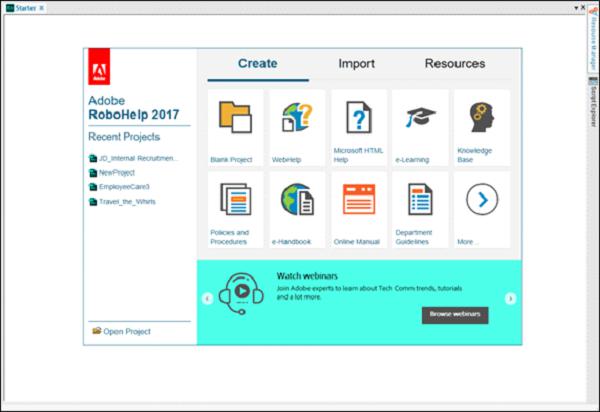Open recent project JD_Internal Recruitmen...
600x412 pixels.
pyautogui.click(x=138, y=158)
